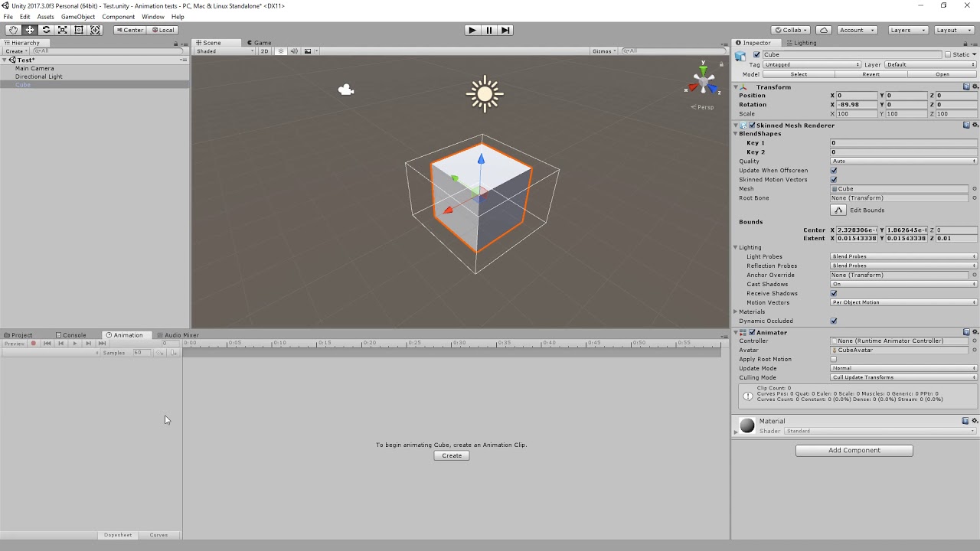
Task: Open the Cast Shadows dropdown
Action: (x=904, y=284)
